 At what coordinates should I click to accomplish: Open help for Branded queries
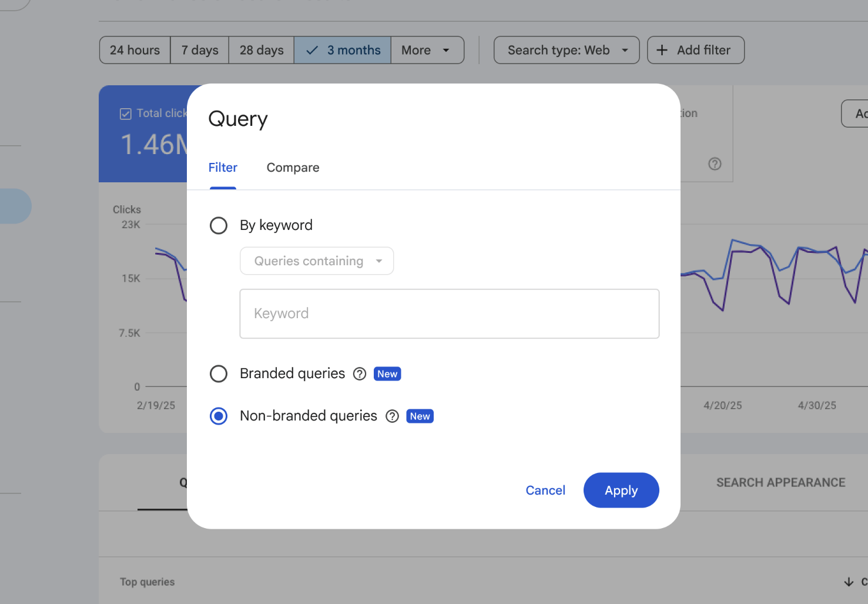[x=359, y=373]
